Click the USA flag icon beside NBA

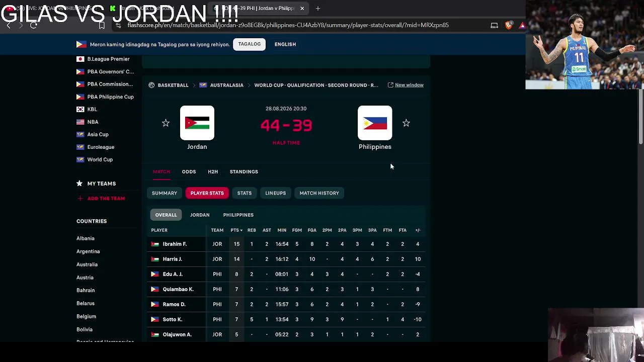pos(80,122)
